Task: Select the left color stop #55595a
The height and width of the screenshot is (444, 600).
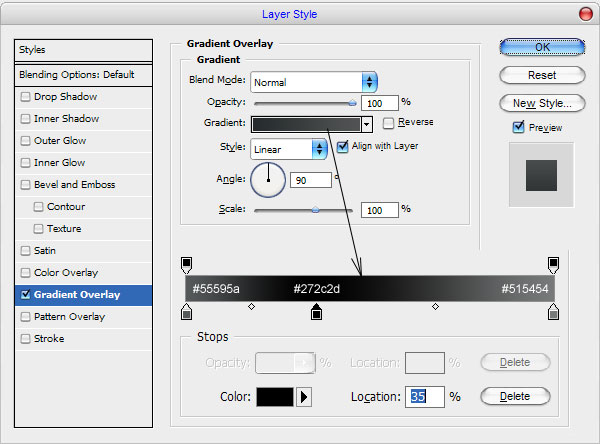Action: [x=186, y=314]
